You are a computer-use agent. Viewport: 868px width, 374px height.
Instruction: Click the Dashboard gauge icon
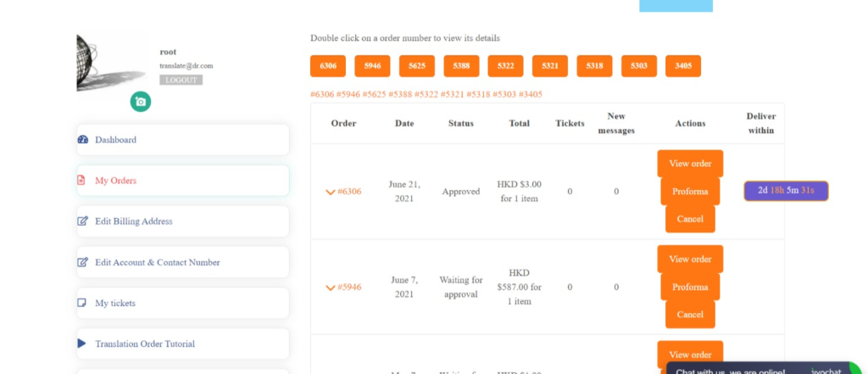(83, 140)
